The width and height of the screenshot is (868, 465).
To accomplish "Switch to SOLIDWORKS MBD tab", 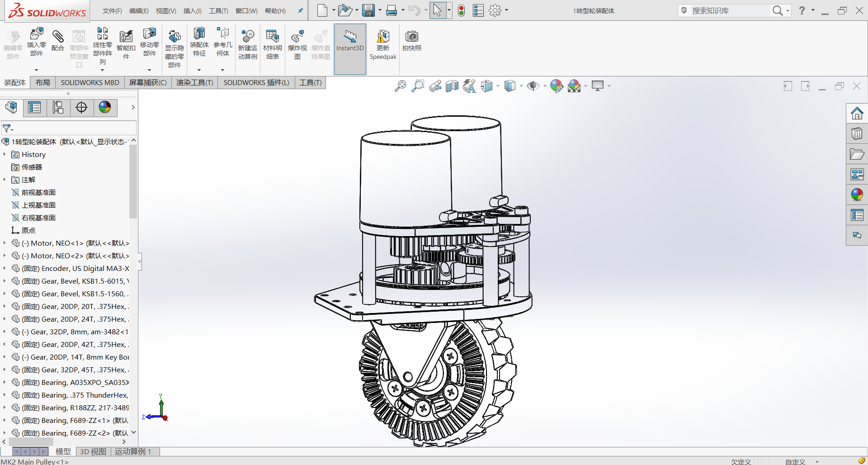I will pos(90,82).
